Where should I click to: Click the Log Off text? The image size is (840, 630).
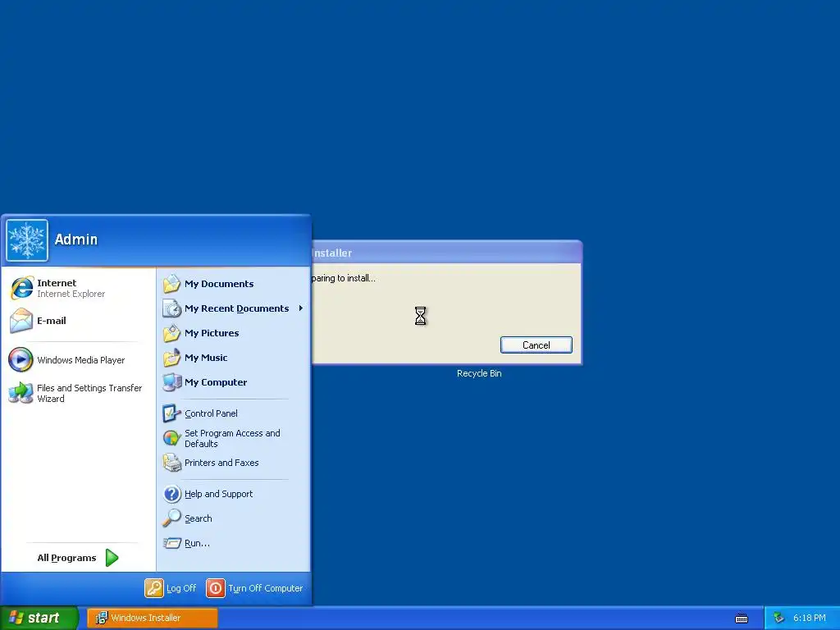(x=181, y=588)
